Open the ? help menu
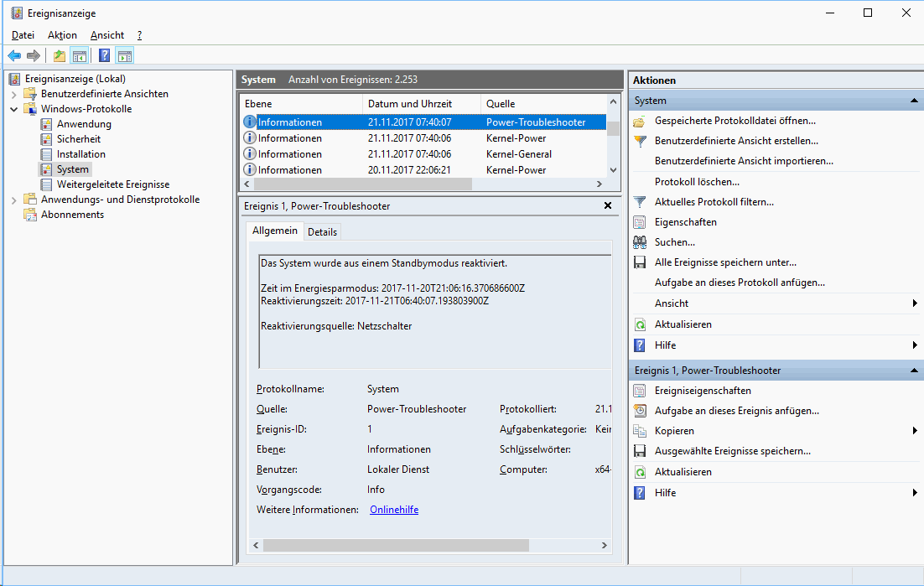924x586 pixels. 140,35
